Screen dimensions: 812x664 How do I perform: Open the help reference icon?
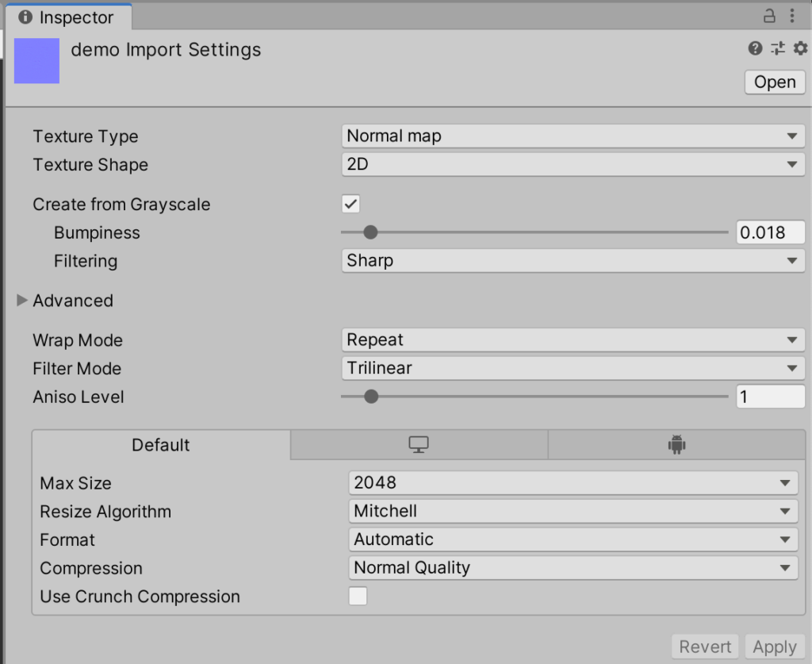coord(755,48)
